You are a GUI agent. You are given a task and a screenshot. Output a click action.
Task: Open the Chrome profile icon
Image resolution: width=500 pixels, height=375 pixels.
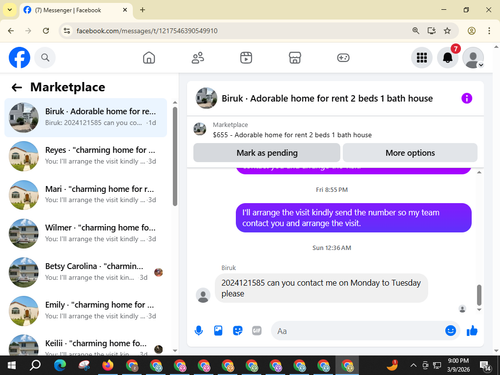pyautogui.click(x=471, y=31)
